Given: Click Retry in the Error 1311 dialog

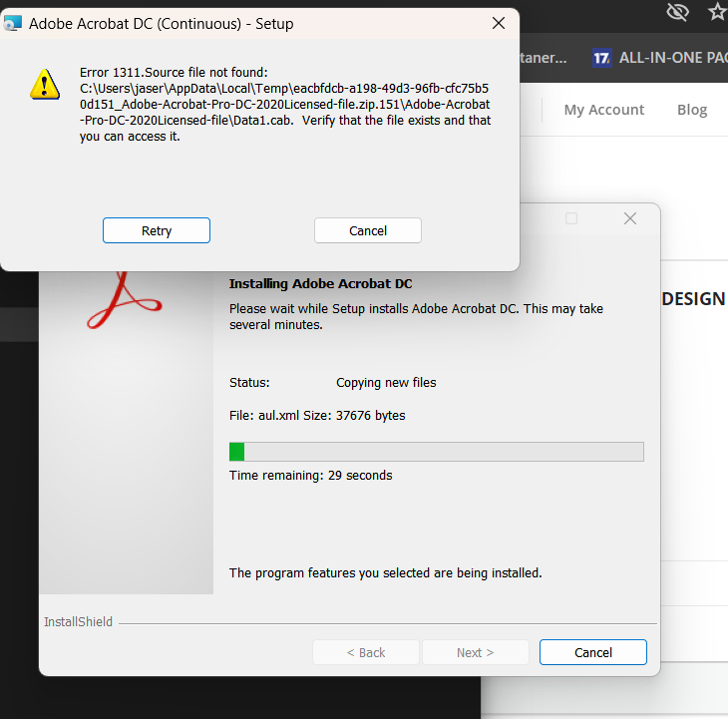Looking at the screenshot, I should pyautogui.click(x=157, y=230).
